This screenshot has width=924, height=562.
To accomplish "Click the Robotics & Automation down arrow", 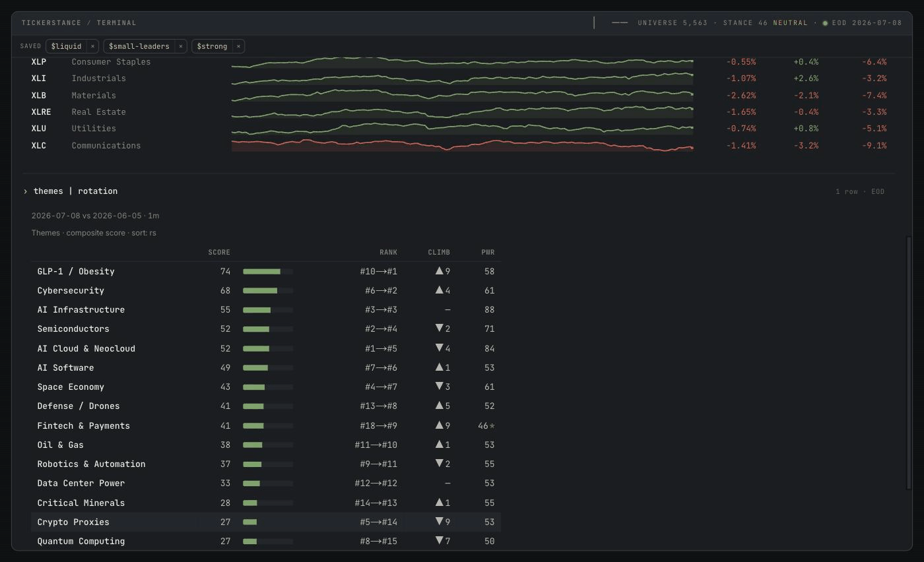I will coord(439,464).
